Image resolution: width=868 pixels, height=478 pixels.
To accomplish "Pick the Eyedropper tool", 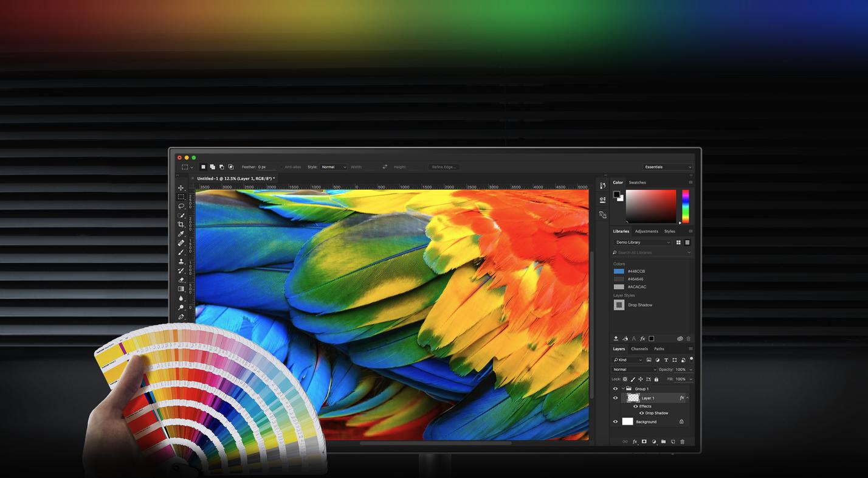I will [x=181, y=234].
